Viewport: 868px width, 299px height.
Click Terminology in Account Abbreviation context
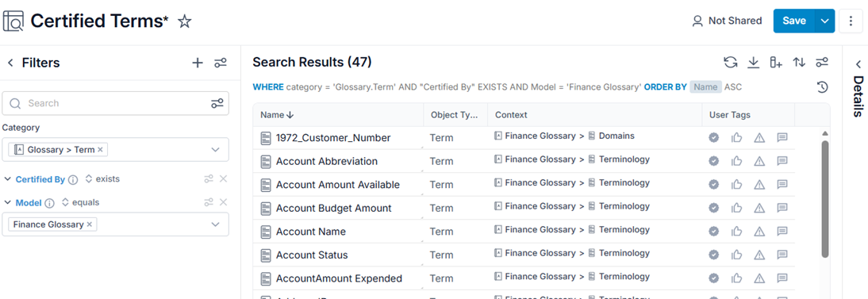point(624,159)
